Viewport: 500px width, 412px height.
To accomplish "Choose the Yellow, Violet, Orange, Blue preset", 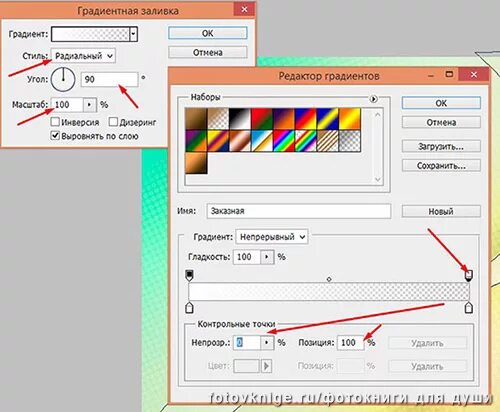I will [x=218, y=141].
